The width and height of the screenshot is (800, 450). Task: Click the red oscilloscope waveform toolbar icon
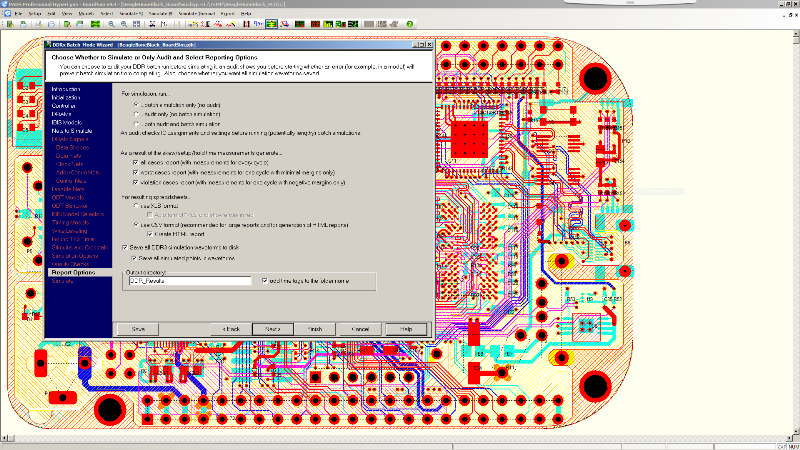[x=315, y=24]
